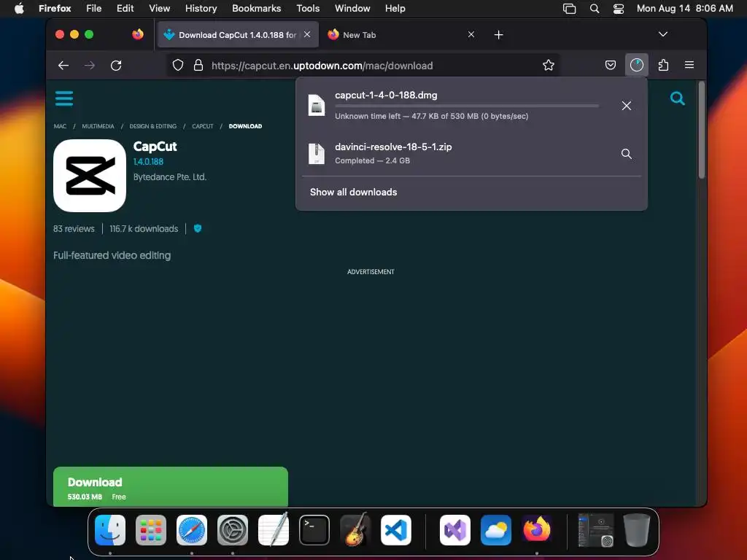Open Firefox application hamburger menu

coord(689,65)
